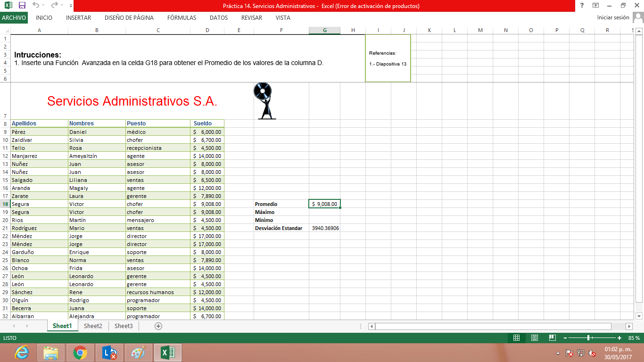This screenshot has height=362, width=644.
Task: Add a new sheet with plus button
Action: pos(158,326)
